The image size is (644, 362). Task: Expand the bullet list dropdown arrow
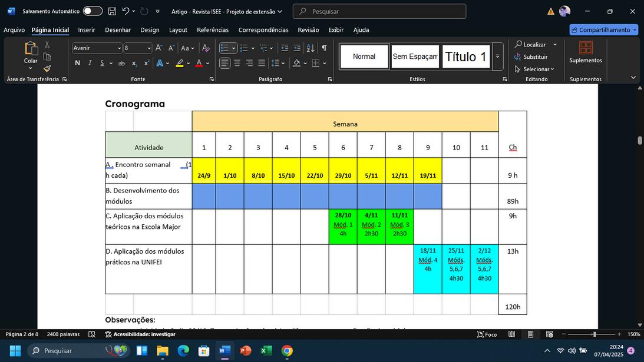point(234,48)
